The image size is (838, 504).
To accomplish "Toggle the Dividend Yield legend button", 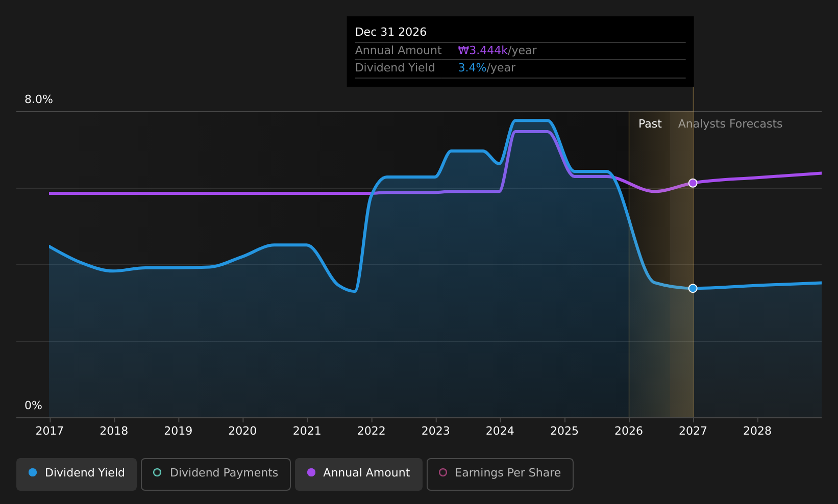I will point(77,474).
